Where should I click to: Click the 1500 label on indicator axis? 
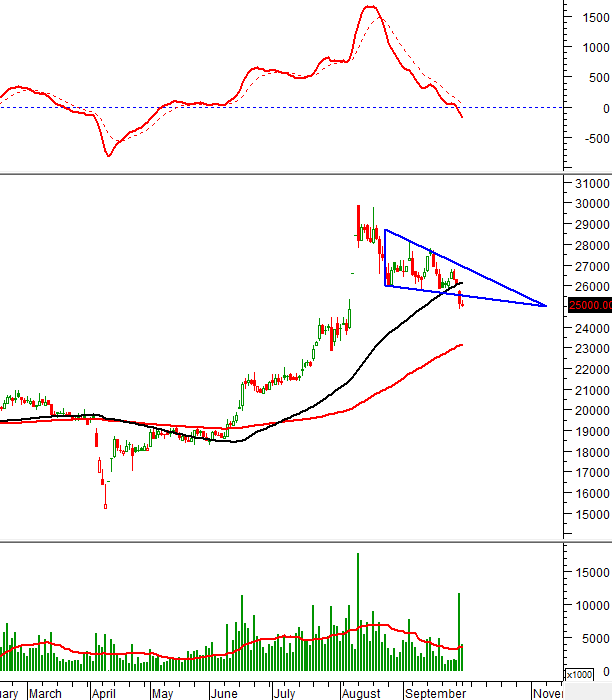594,17
